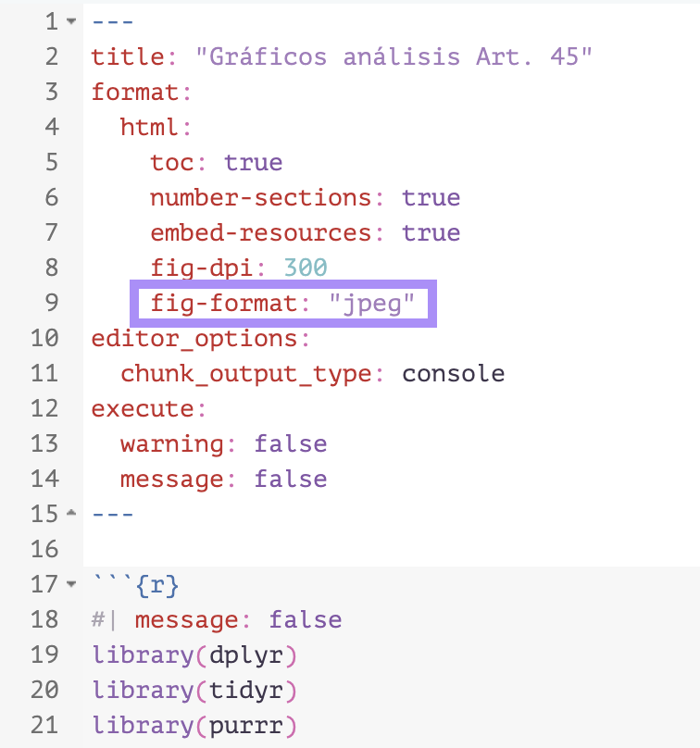
Task: Place cursor on the title text "Gráficos análisis Art. 45"
Action: [x=394, y=57]
